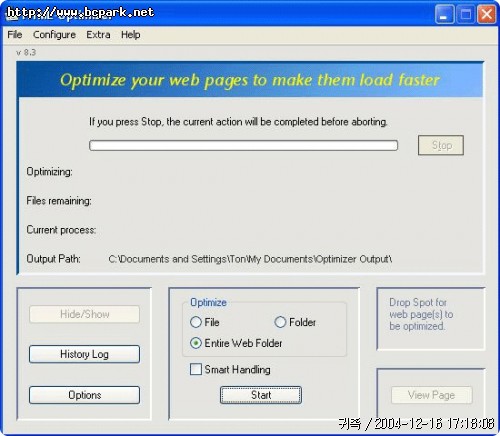Open the File menu

click(x=15, y=35)
